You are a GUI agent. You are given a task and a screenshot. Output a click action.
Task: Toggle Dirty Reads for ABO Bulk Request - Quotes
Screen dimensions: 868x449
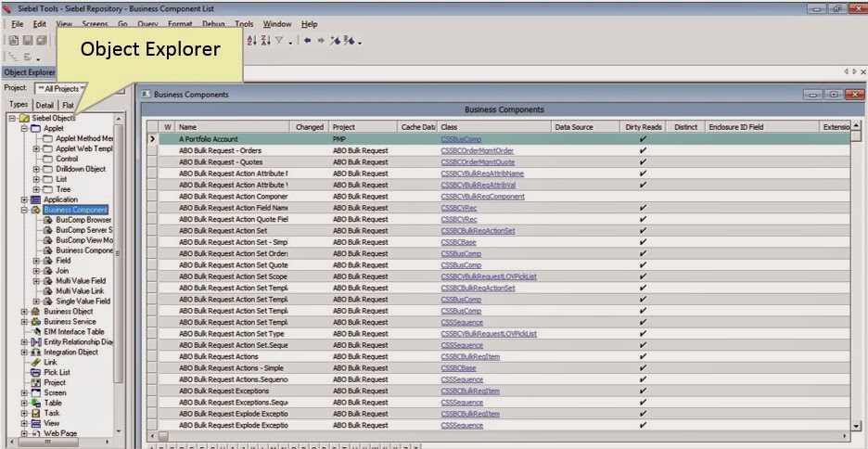pyautogui.click(x=643, y=162)
